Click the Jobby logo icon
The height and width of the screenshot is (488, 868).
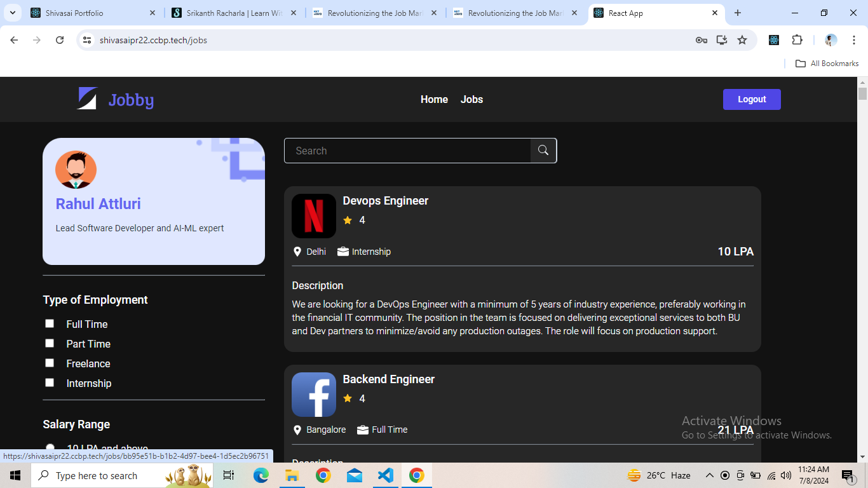tap(87, 98)
